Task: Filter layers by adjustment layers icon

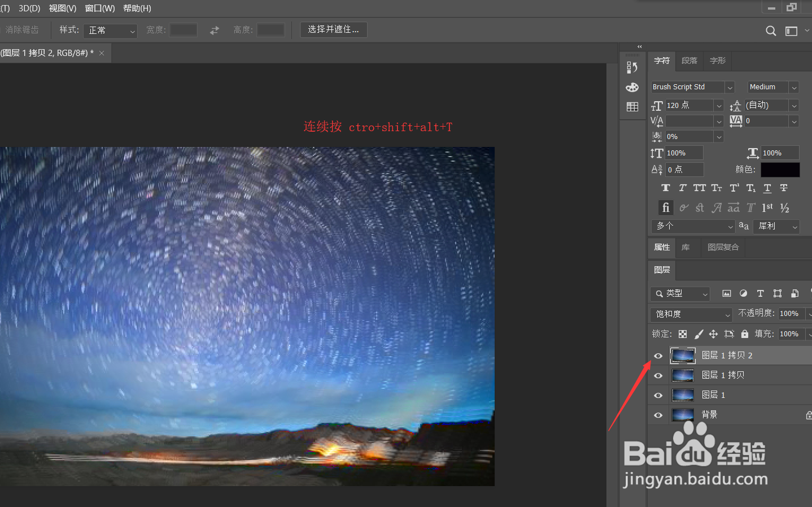Action: (x=744, y=293)
